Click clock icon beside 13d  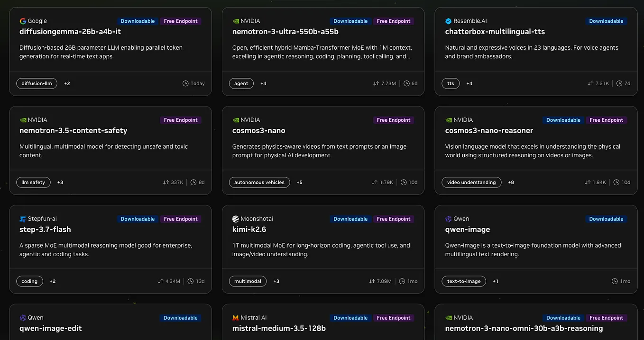pyautogui.click(x=191, y=281)
